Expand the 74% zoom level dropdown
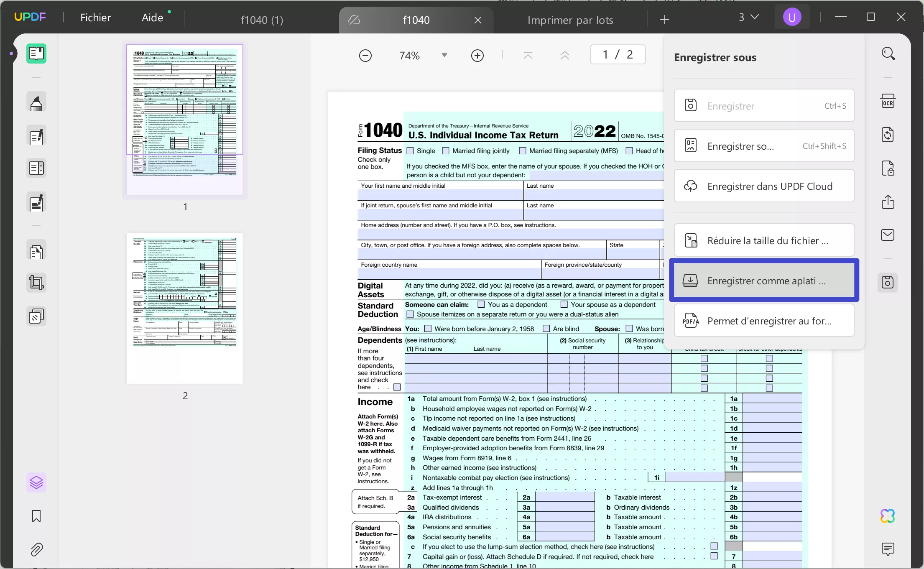 pyautogui.click(x=444, y=55)
